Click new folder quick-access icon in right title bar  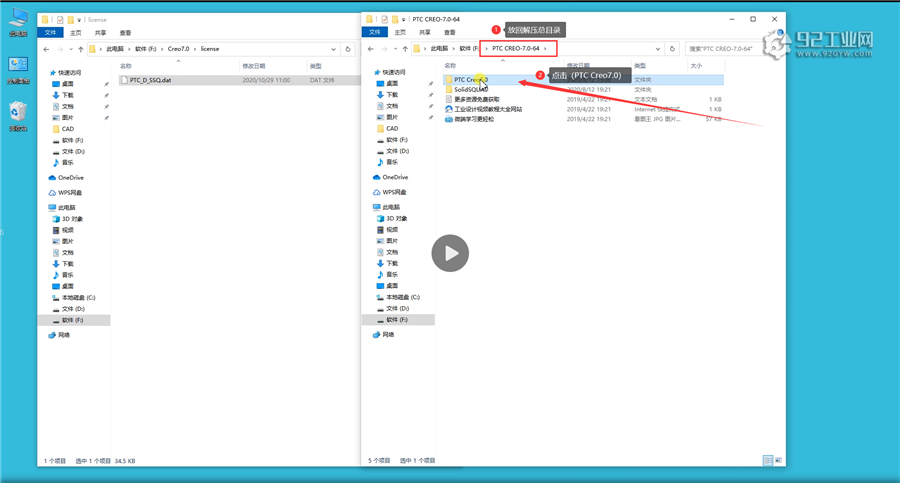tap(395, 19)
